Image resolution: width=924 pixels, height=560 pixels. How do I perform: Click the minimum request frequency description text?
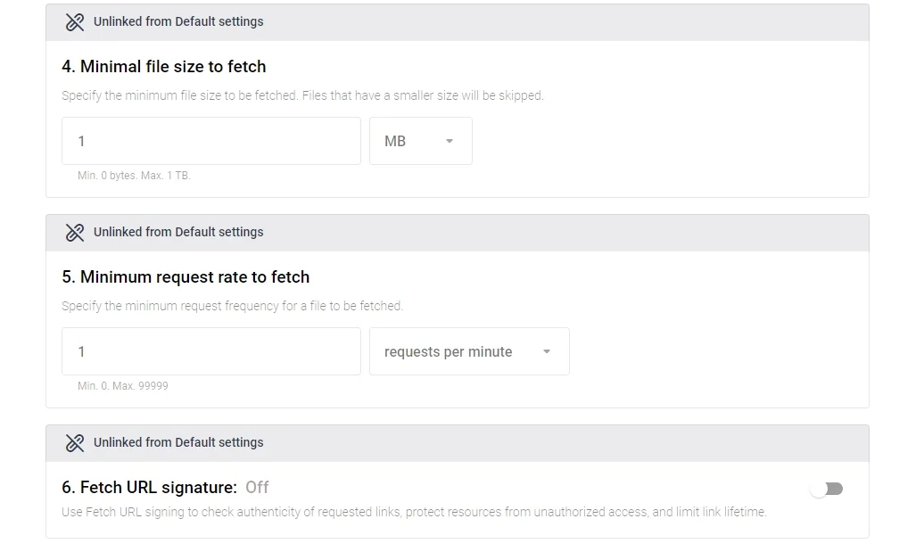(x=232, y=306)
